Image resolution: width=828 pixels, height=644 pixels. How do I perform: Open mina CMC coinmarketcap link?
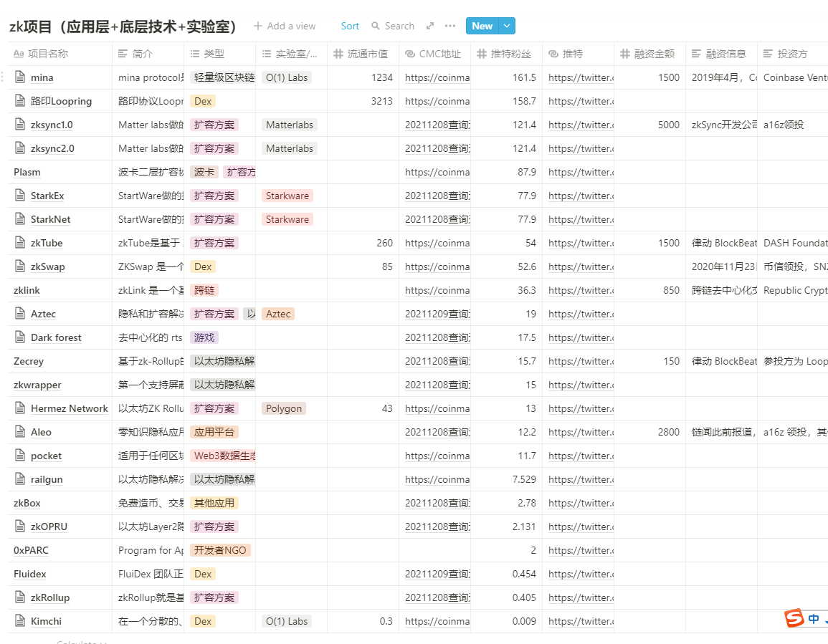click(x=437, y=77)
